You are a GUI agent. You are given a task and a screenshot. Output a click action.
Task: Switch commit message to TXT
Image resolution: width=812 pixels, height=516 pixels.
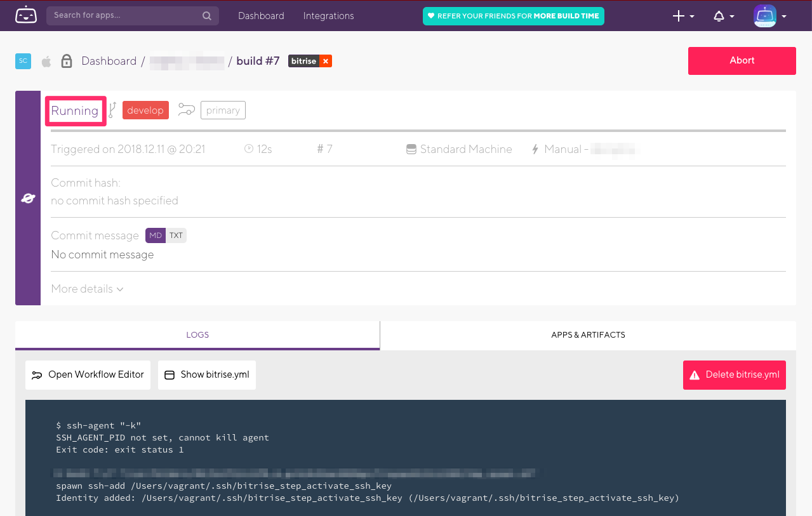tap(176, 235)
